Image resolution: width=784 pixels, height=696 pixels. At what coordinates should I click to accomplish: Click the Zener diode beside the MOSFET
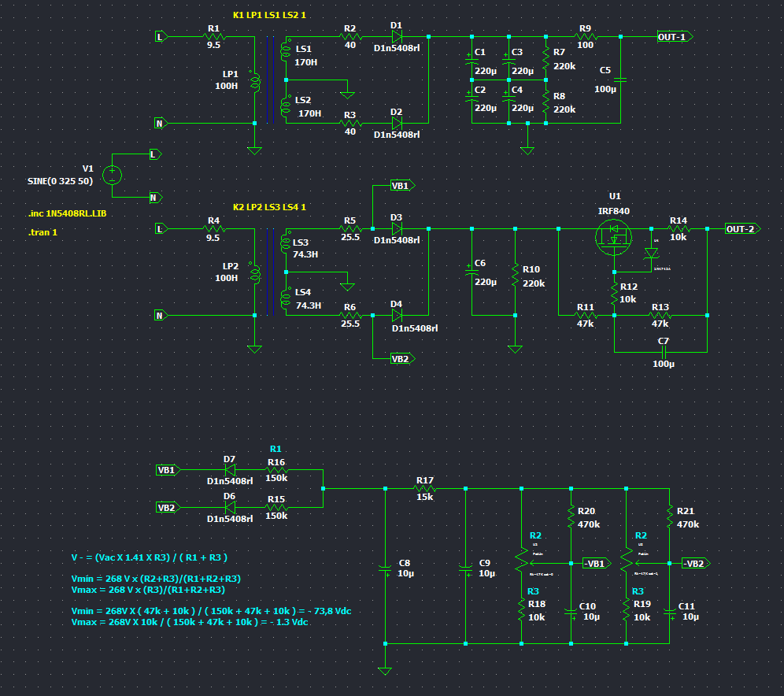(650, 253)
